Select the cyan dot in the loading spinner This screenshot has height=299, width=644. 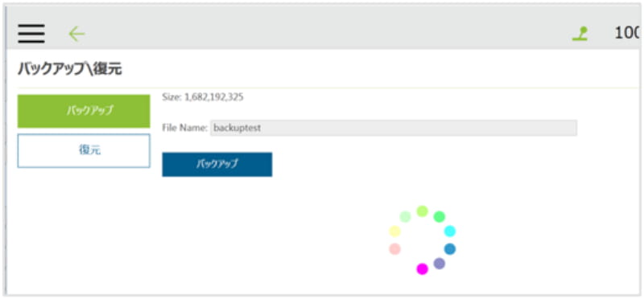(x=450, y=231)
